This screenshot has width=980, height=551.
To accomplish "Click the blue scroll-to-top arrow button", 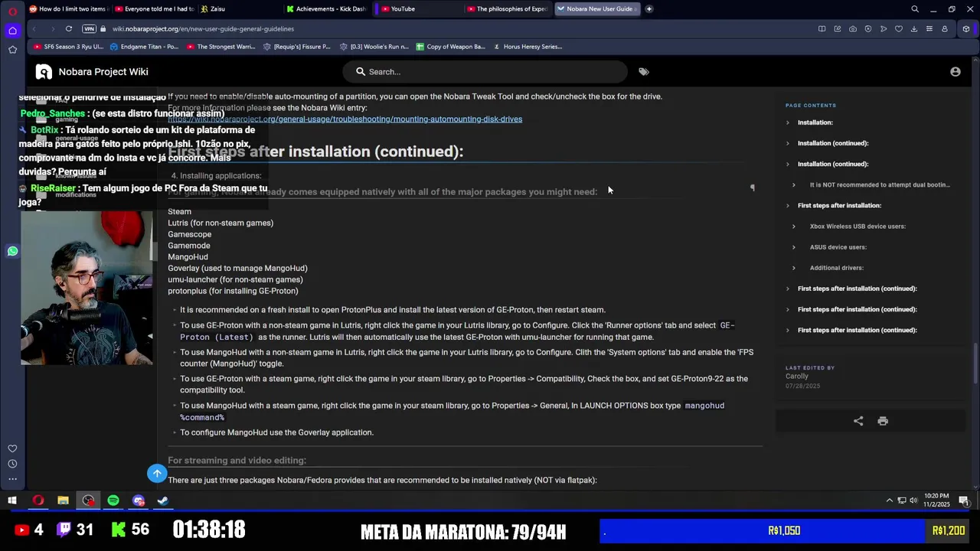I will pos(157,474).
